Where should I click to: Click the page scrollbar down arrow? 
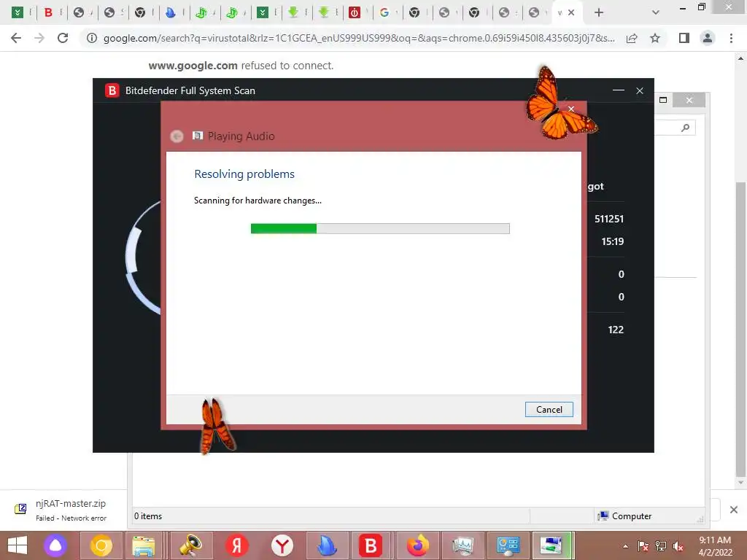tap(740, 483)
